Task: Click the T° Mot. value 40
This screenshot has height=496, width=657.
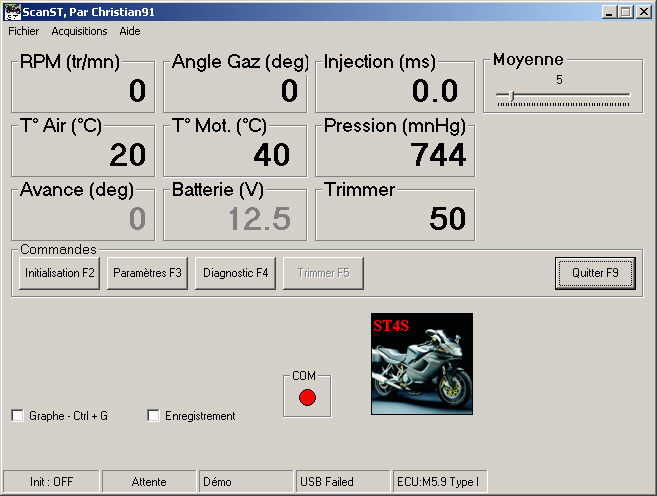Action: 272,155
